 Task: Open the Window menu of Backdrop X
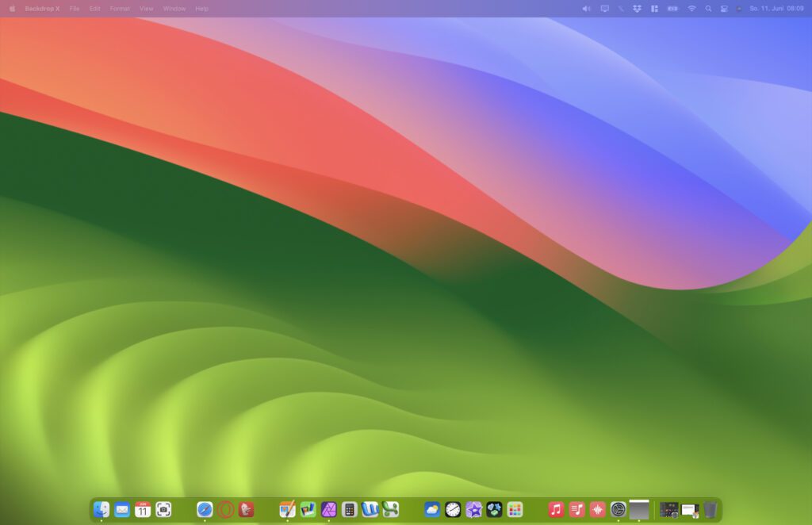(x=174, y=9)
